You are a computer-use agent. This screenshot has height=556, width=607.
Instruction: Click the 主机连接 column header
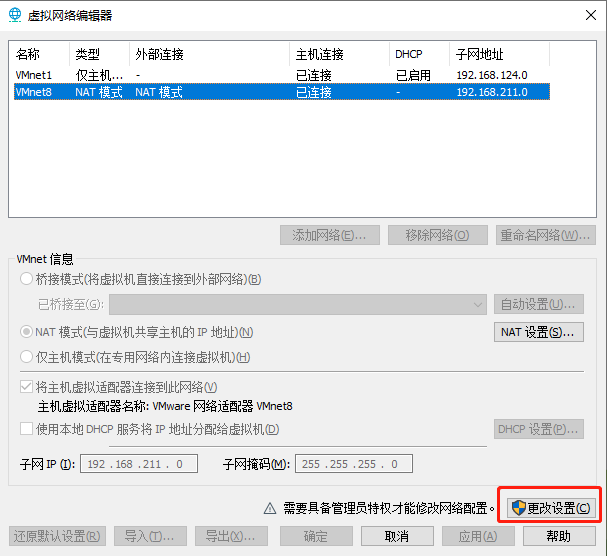pos(340,54)
